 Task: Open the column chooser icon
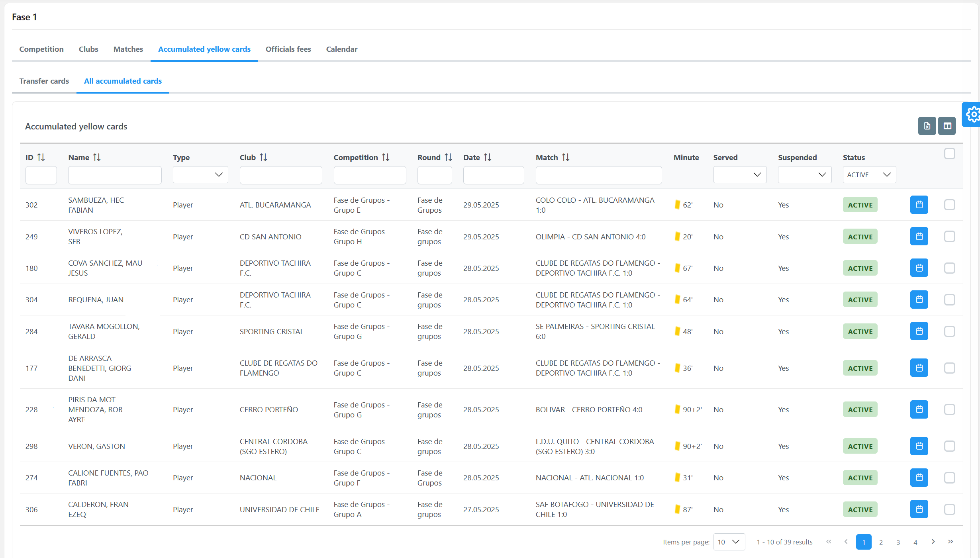(x=947, y=126)
